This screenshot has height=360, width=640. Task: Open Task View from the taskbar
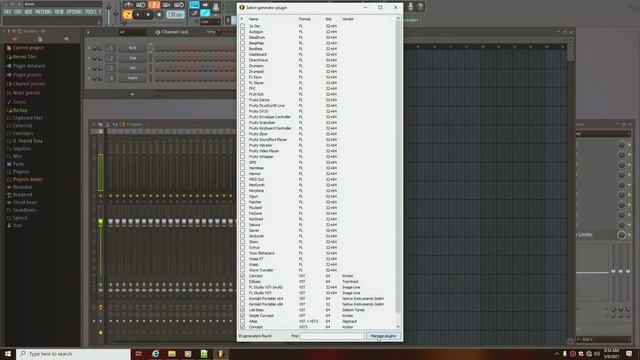point(139,353)
